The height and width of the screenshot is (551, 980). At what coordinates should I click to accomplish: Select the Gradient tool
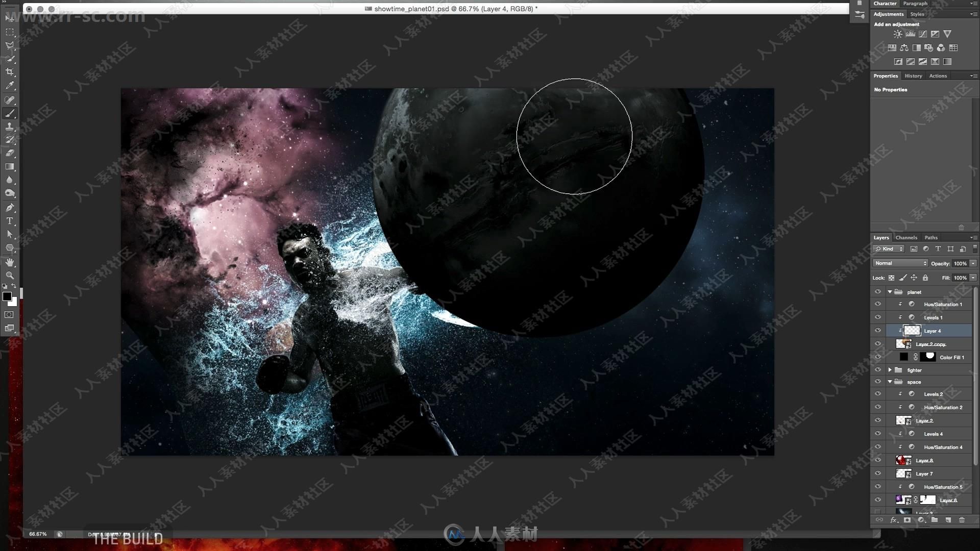9,167
